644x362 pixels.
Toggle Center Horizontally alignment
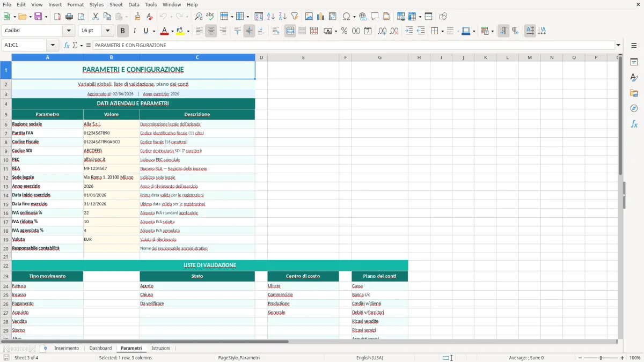click(x=211, y=31)
